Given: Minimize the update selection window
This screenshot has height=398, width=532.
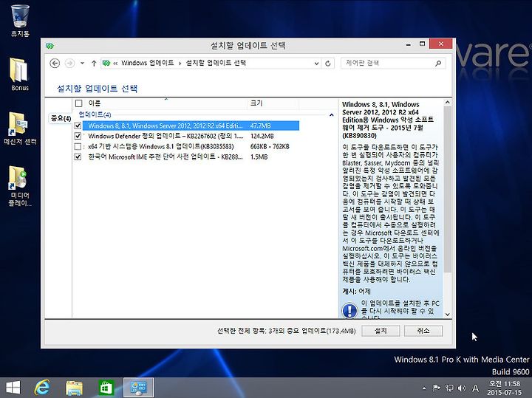Looking at the screenshot, I should tap(409, 44).
